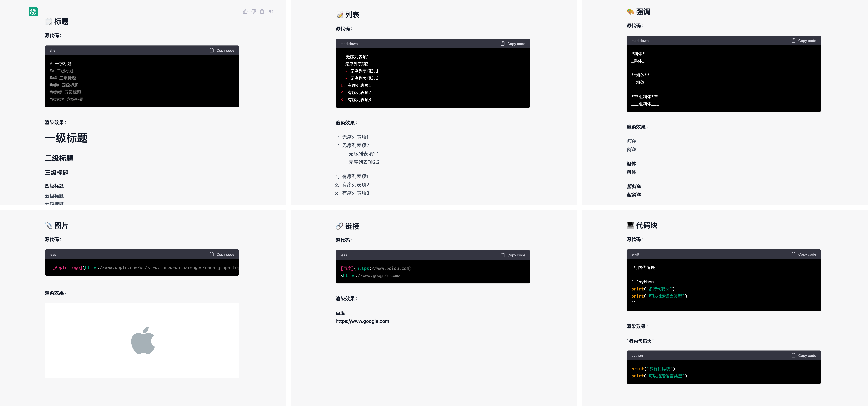868x406 pixels.
Task: Click rendered numbered item '3. 有序列表项3'
Action: pos(352,193)
